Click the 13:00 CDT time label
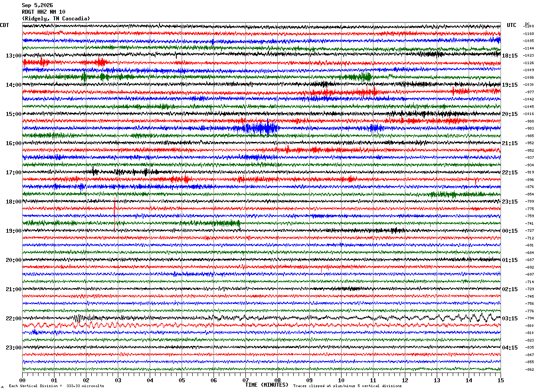 pyautogui.click(x=13, y=56)
